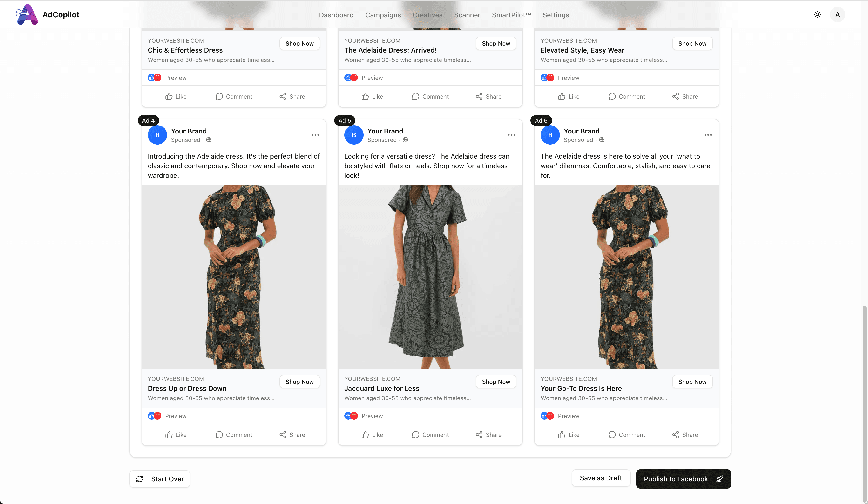
Task: Open the three-dot menu on Ad 5
Action: (511, 135)
